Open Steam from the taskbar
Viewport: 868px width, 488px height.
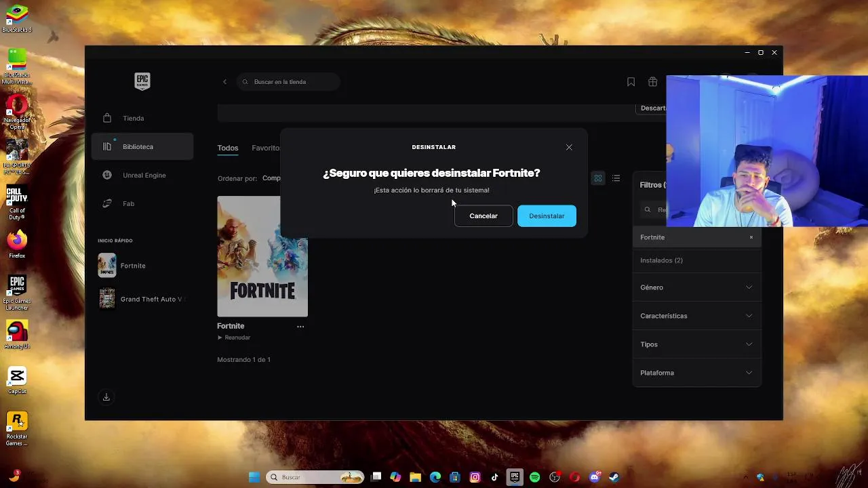pos(614,477)
